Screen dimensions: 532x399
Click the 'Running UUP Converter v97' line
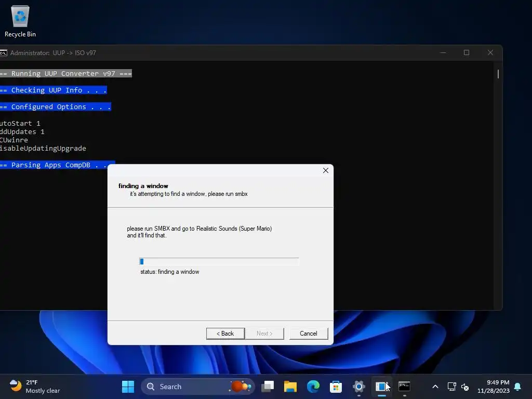pos(66,74)
